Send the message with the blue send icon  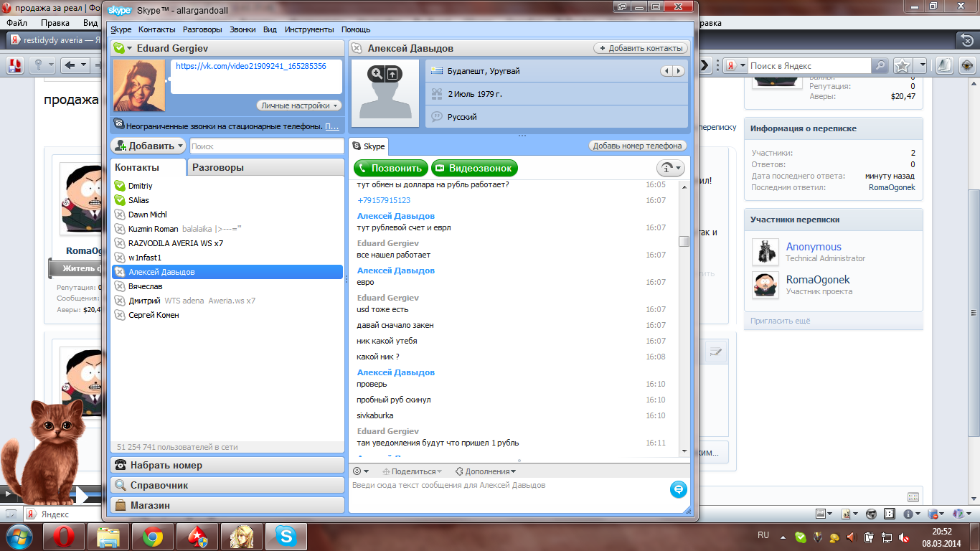[678, 489]
